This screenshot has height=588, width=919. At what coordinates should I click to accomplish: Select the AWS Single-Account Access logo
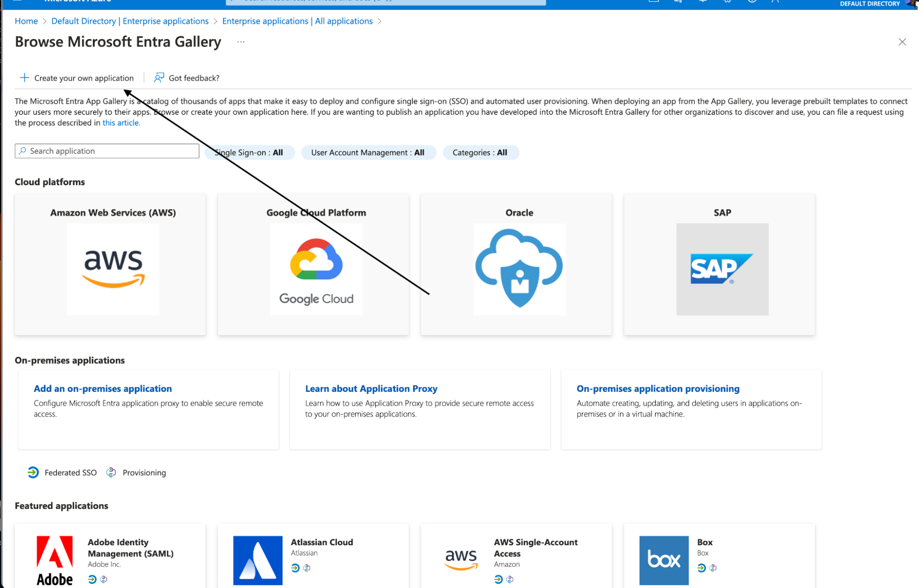[x=461, y=560]
